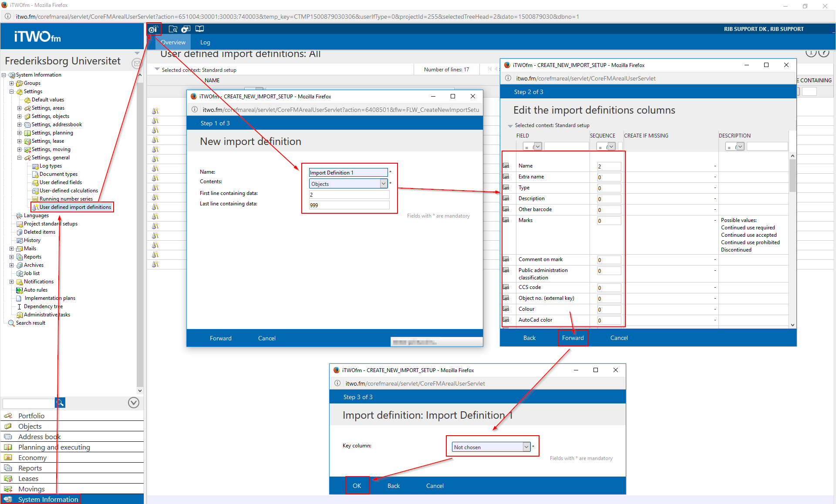
Task: Click the search magnifier button in sidebar
Action: point(60,403)
